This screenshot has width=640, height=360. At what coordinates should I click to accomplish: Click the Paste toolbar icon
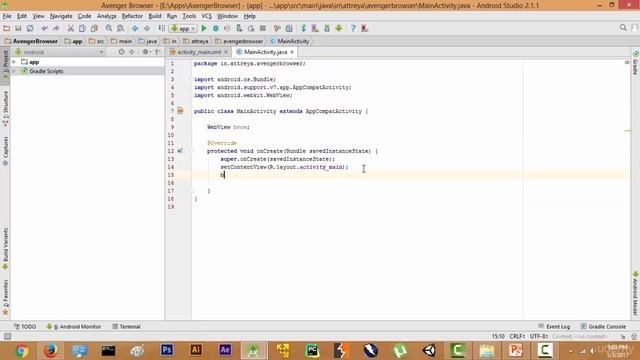(x=94, y=28)
